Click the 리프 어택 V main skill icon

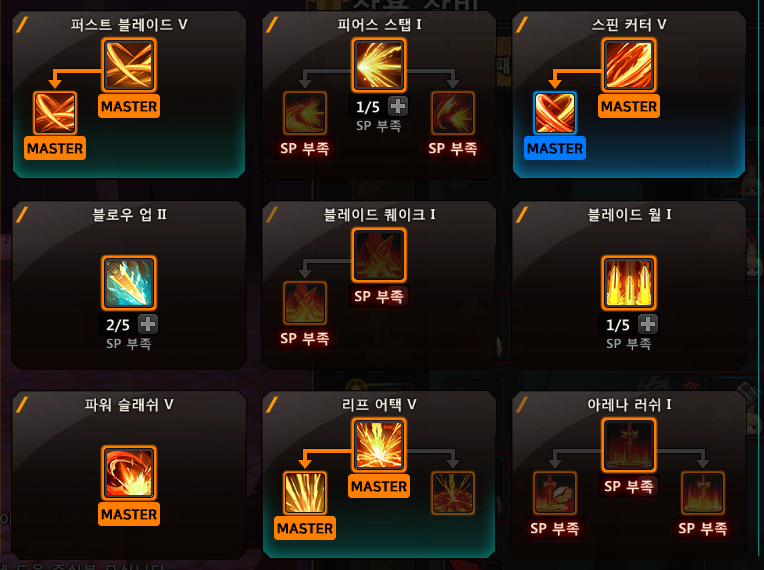pos(379,445)
